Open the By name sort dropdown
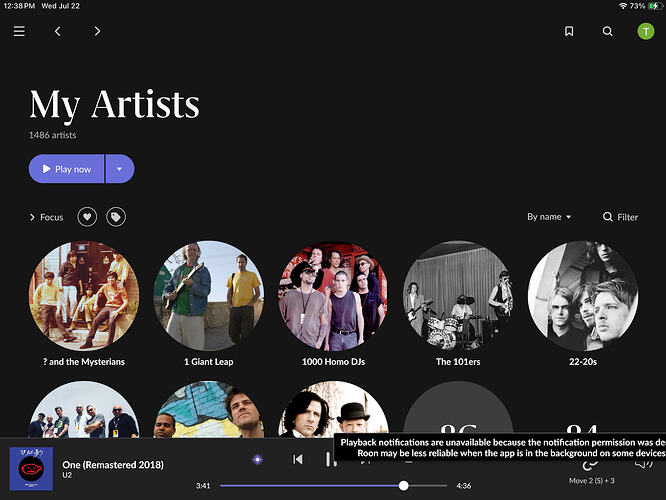 tap(549, 217)
